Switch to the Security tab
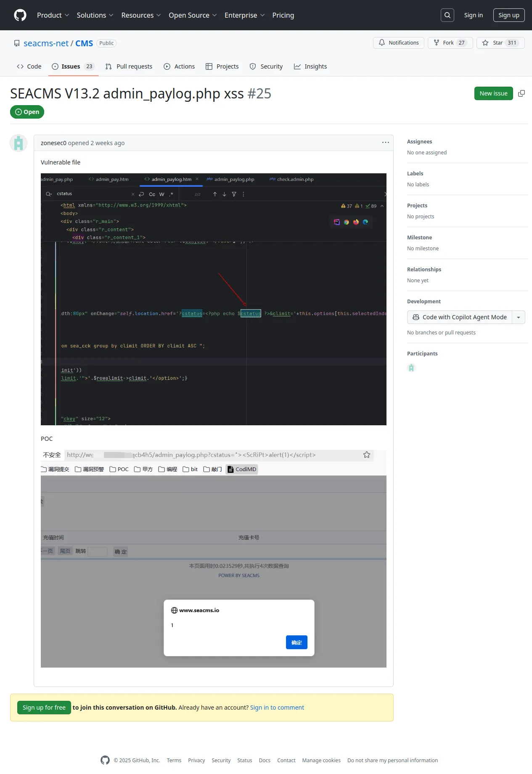The width and height of the screenshot is (532, 774). coord(266,66)
